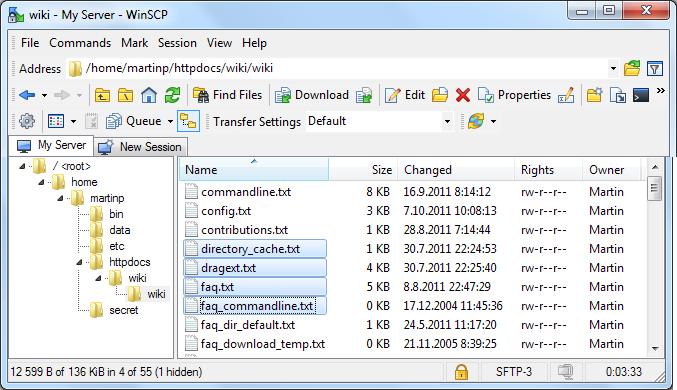Show more toolbar buttons chevron
Screen dimensions: 677x390
pyautogui.click(x=661, y=91)
